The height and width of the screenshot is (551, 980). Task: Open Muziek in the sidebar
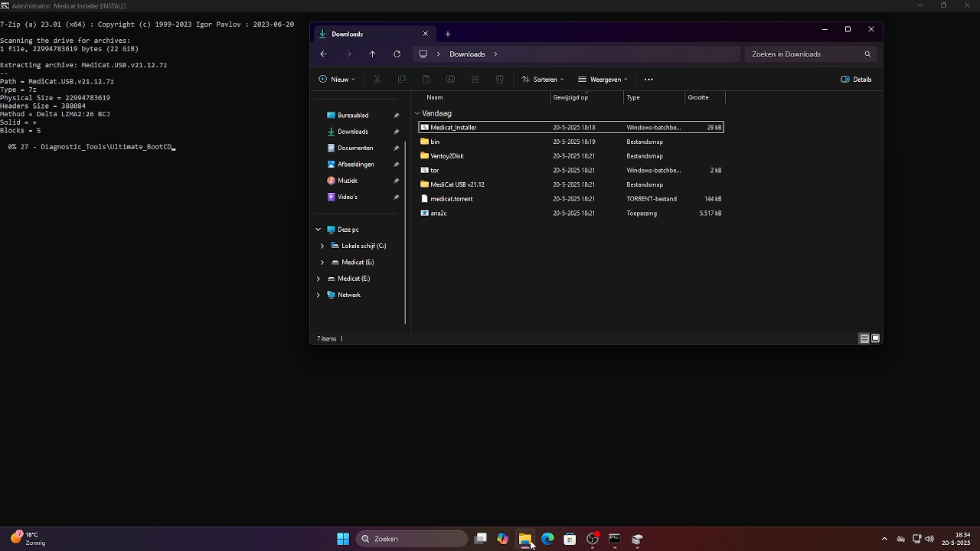coord(348,181)
